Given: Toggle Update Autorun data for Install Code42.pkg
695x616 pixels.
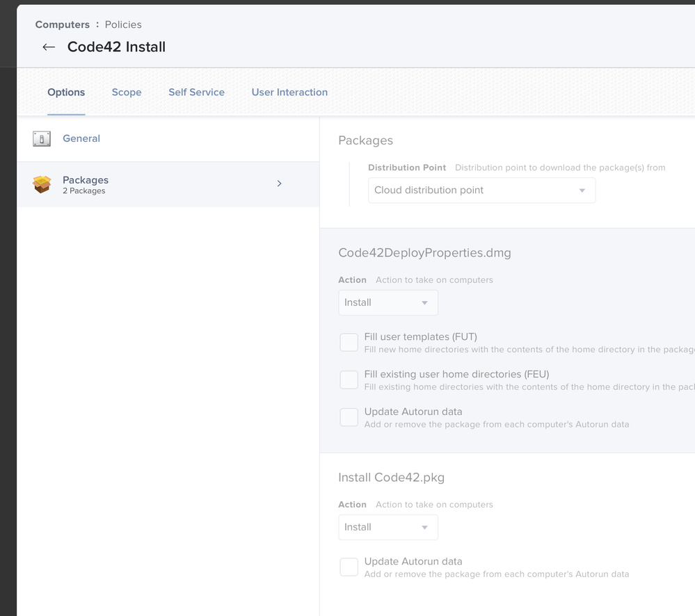Looking at the screenshot, I should (349, 567).
